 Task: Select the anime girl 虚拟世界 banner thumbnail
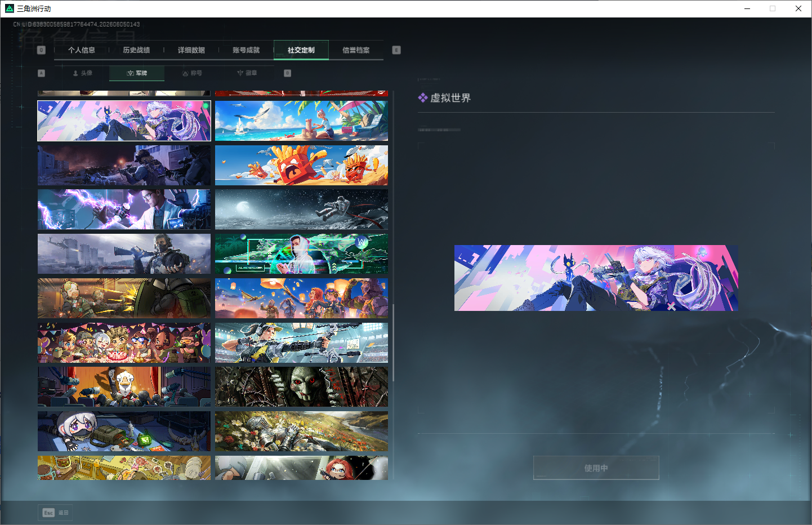(x=124, y=121)
